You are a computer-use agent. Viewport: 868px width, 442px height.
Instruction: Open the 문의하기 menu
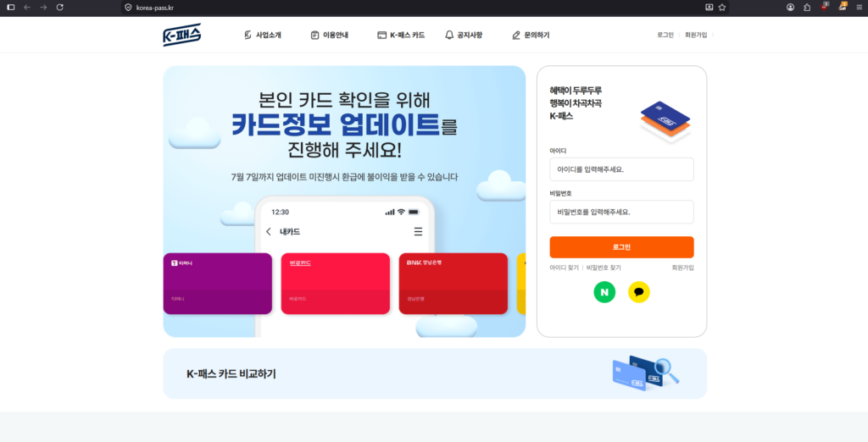[531, 35]
